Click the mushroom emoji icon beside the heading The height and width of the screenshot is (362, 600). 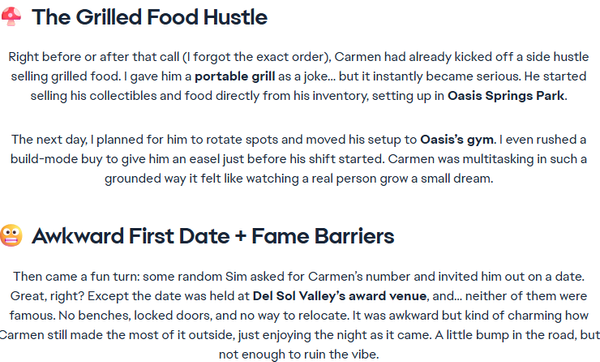pos(11,16)
